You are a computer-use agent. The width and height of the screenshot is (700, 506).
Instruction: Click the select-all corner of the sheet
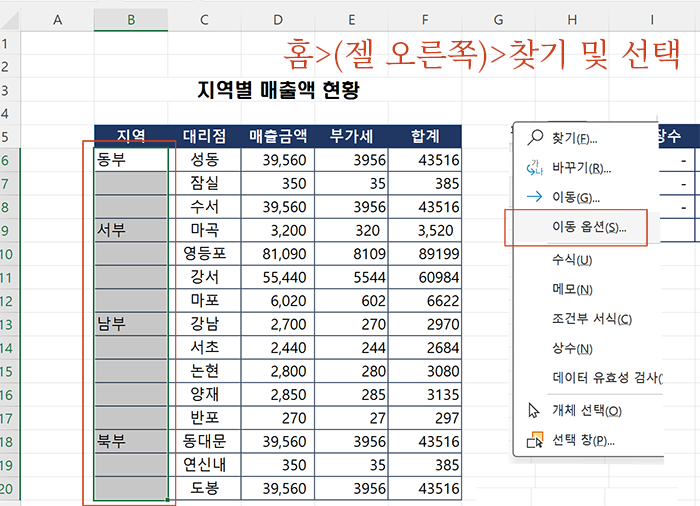(x=10, y=20)
